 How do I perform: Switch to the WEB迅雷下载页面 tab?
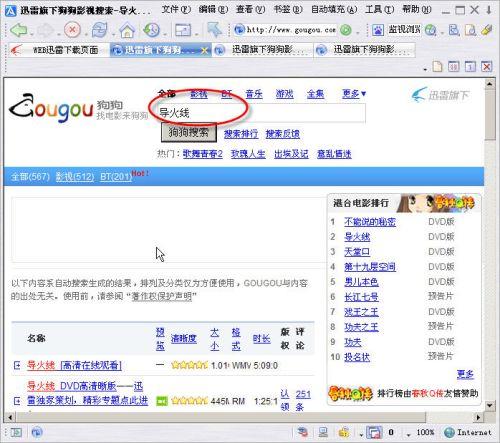click(59, 50)
